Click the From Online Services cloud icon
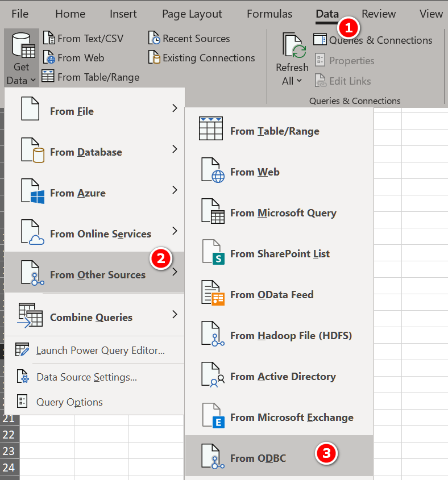The image size is (448, 480). point(32,232)
